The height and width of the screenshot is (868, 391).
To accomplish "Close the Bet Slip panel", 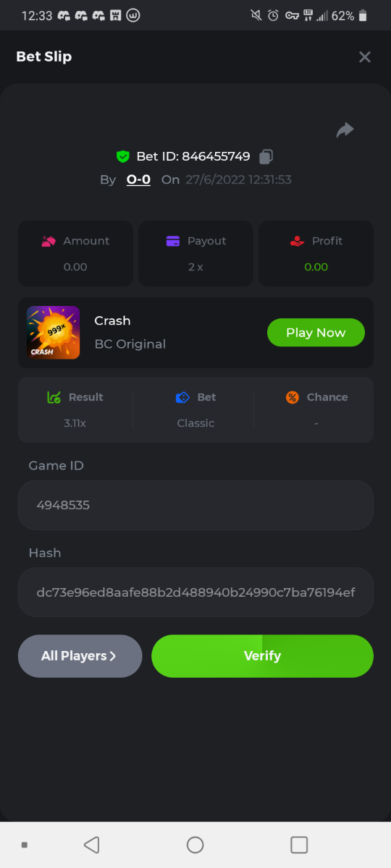I will 365,56.
